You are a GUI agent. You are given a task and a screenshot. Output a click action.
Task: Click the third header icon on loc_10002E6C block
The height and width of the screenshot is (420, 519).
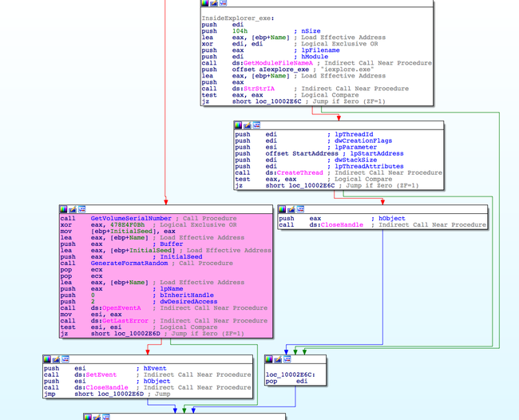pos(286,359)
